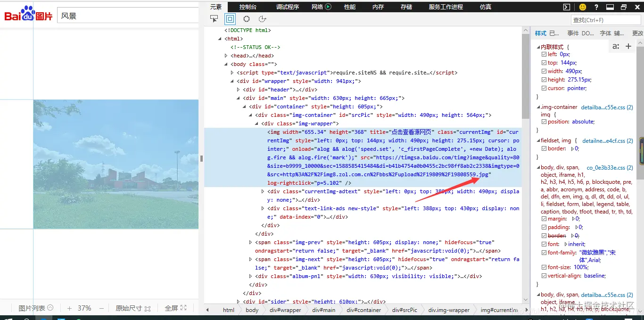Open the Memory tab

click(x=378, y=7)
